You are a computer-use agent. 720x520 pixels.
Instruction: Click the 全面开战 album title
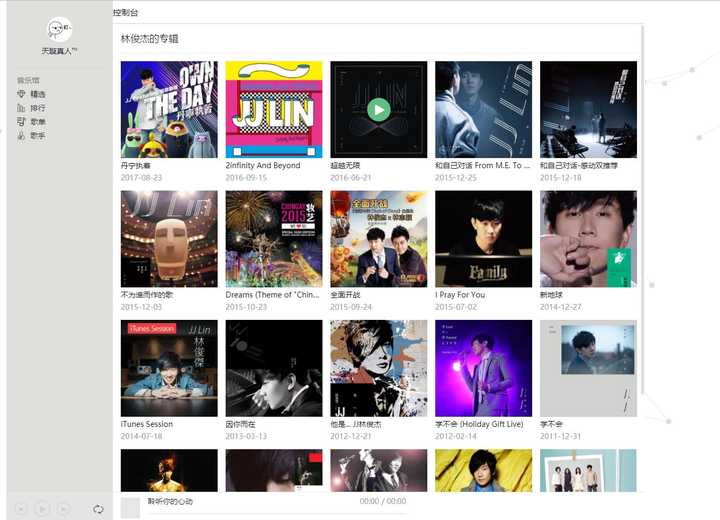(x=345, y=295)
